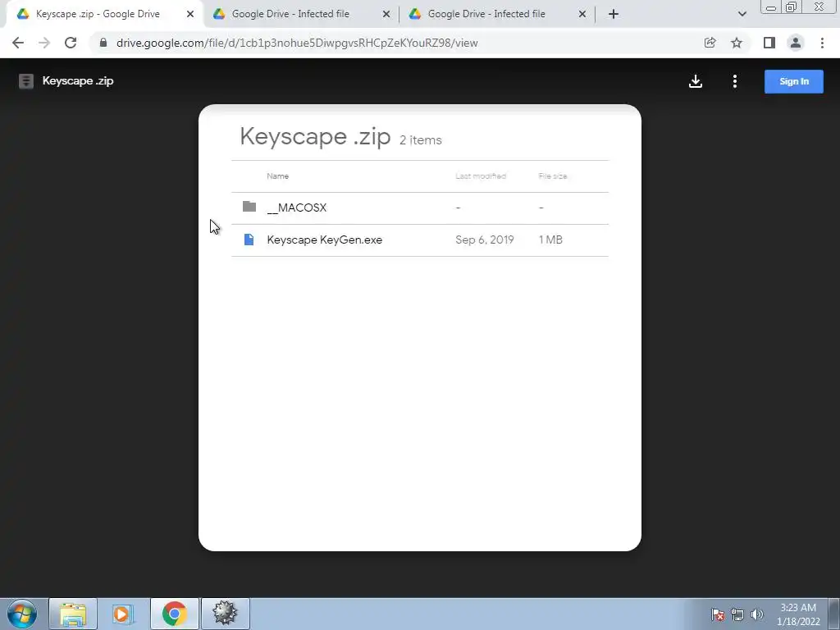Click the blue Sign In button
Screen dimensions: 840x630
pyautogui.click(x=793, y=81)
